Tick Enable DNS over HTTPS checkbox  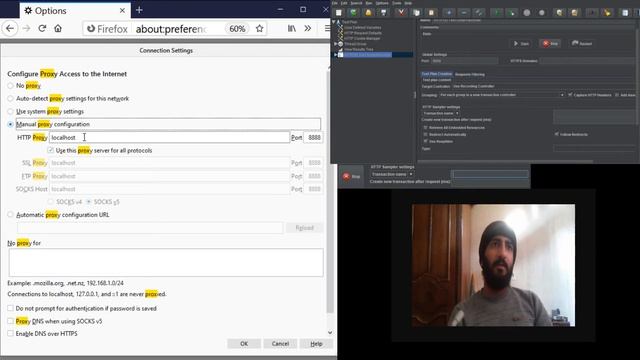click(10, 333)
